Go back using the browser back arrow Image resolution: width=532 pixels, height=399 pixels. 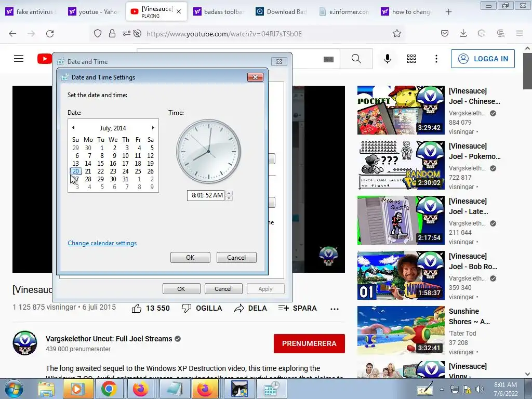[x=12, y=34]
